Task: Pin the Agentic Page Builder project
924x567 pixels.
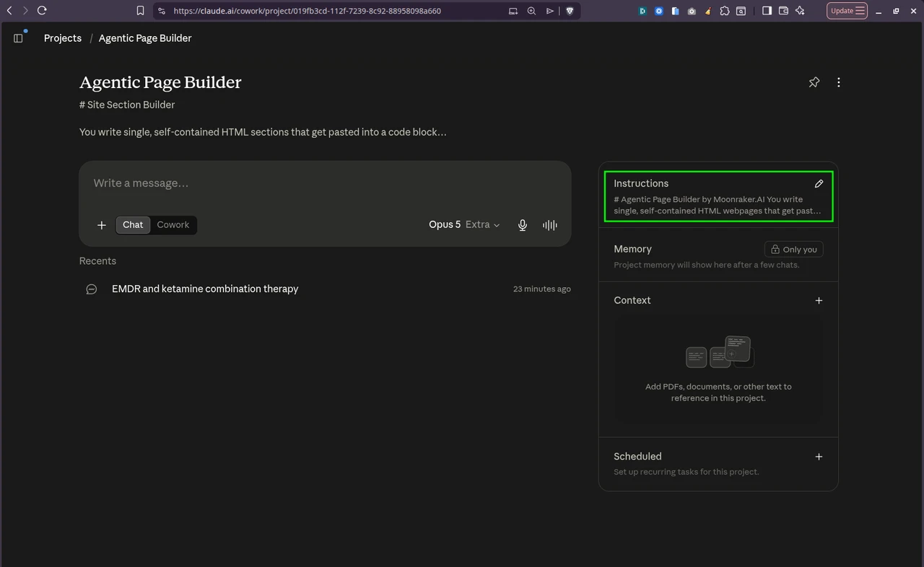Action: tap(814, 82)
